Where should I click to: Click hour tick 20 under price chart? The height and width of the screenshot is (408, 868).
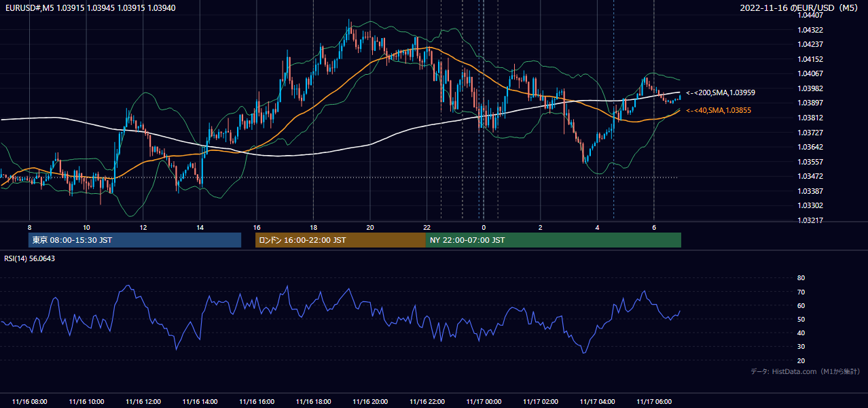tap(370, 227)
